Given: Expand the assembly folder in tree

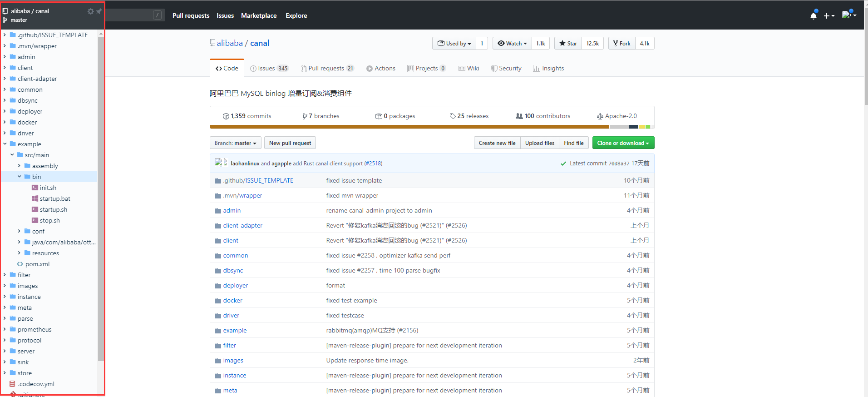Looking at the screenshot, I should (20, 166).
